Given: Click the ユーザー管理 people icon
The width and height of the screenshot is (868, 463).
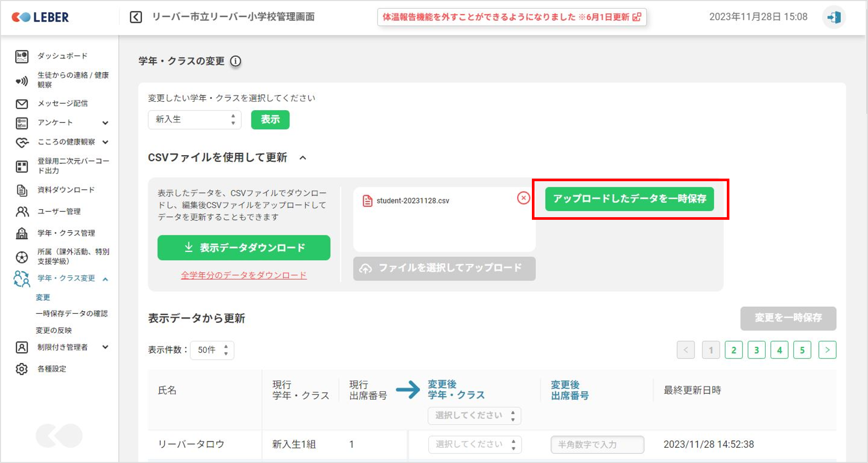Looking at the screenshot, I should click(22, 212).
